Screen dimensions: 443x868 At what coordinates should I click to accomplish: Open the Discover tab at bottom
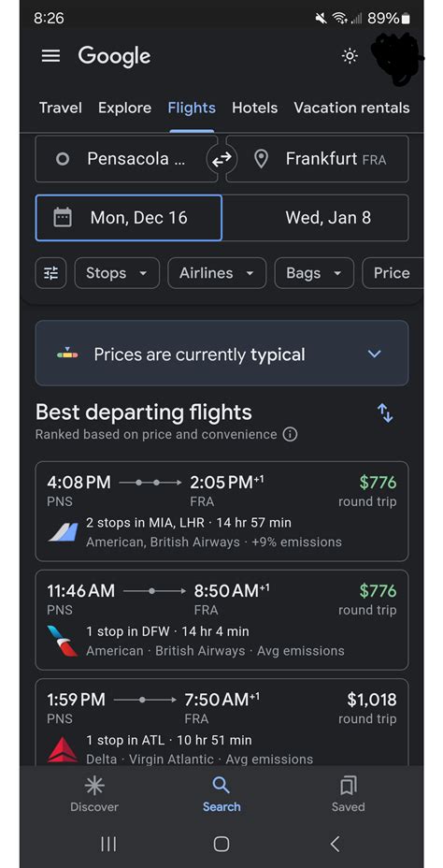pos(94,793)
